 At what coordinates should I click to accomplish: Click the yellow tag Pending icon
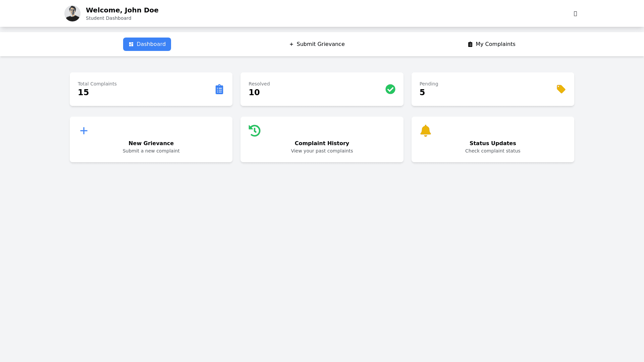click(x=561, y=89)
